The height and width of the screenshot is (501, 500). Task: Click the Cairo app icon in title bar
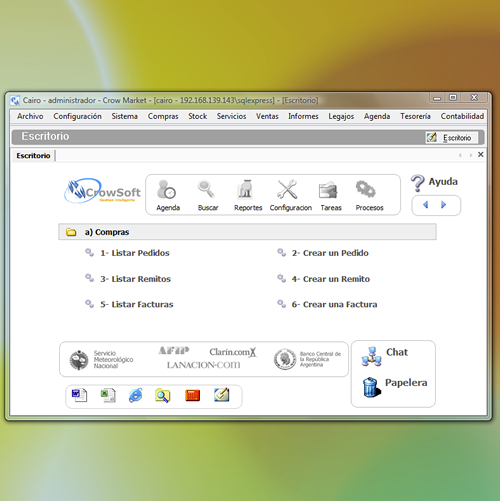[15, 100]
